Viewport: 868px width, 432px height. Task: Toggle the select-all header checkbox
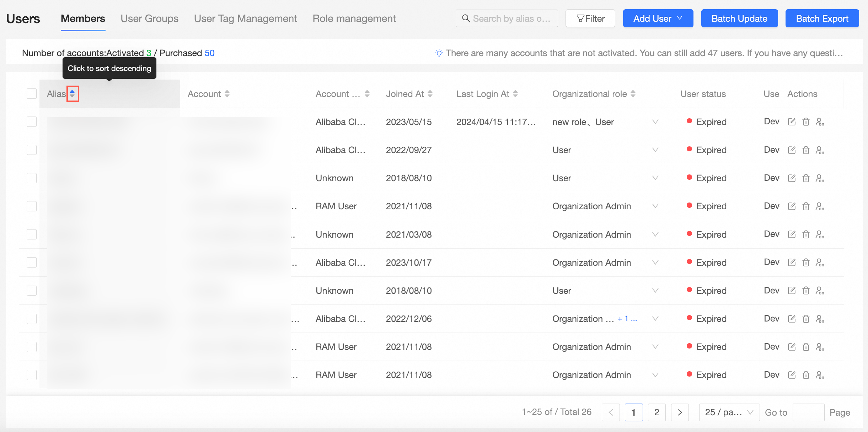(32, 94)
